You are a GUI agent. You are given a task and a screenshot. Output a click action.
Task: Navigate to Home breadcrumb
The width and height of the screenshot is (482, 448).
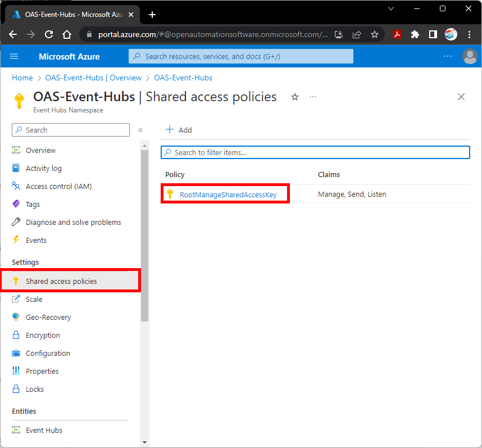point(22,78)
